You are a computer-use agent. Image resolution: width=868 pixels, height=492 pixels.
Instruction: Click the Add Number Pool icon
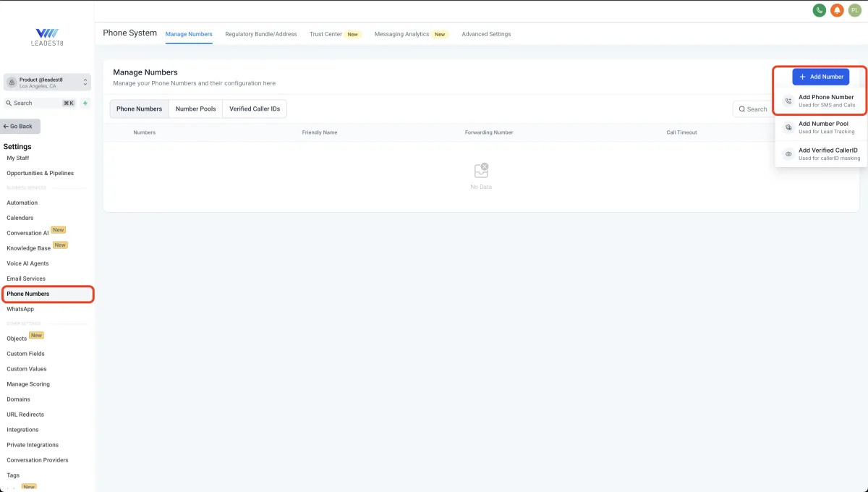[788, 127]
